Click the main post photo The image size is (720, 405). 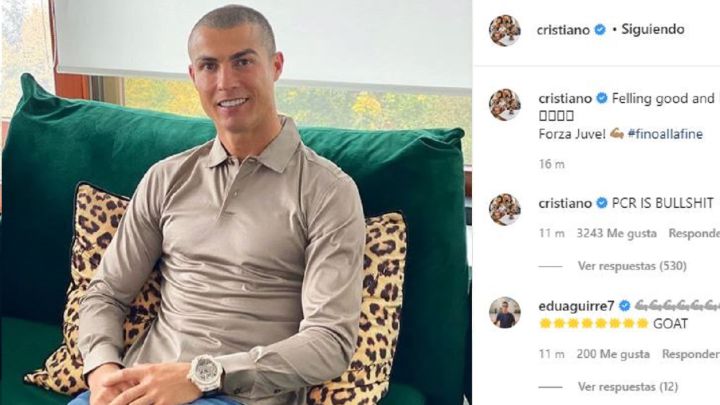point(236,202)
